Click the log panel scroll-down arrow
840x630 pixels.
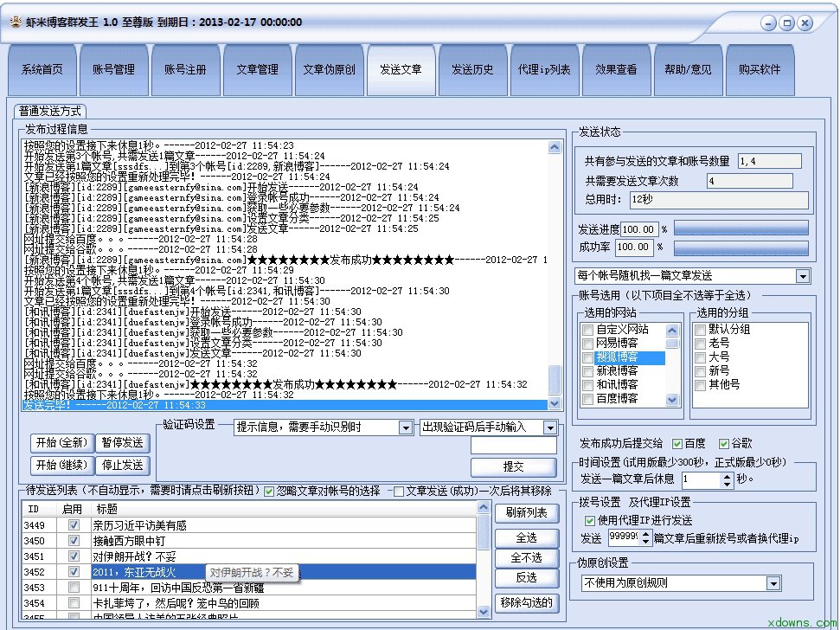[x=555, y=403]
